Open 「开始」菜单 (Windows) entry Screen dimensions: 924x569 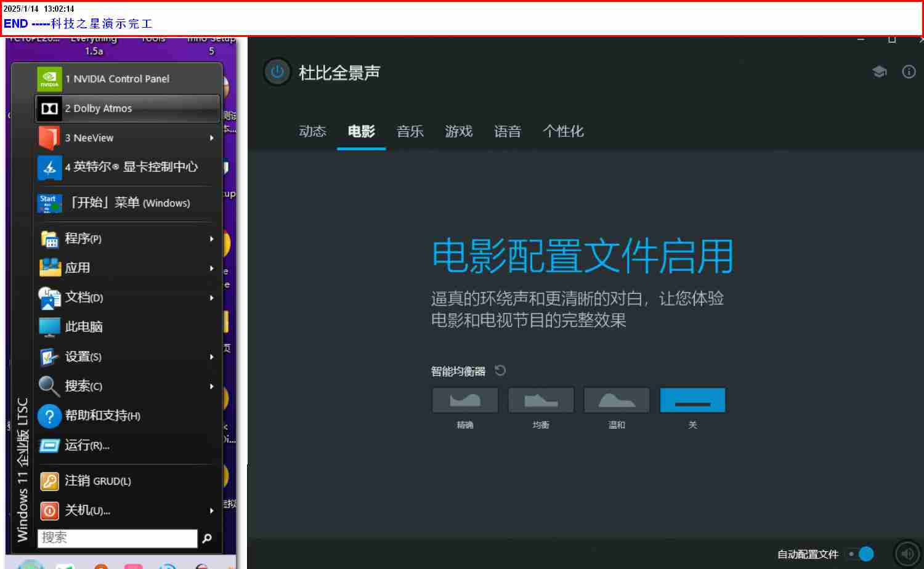coord(128,203)
